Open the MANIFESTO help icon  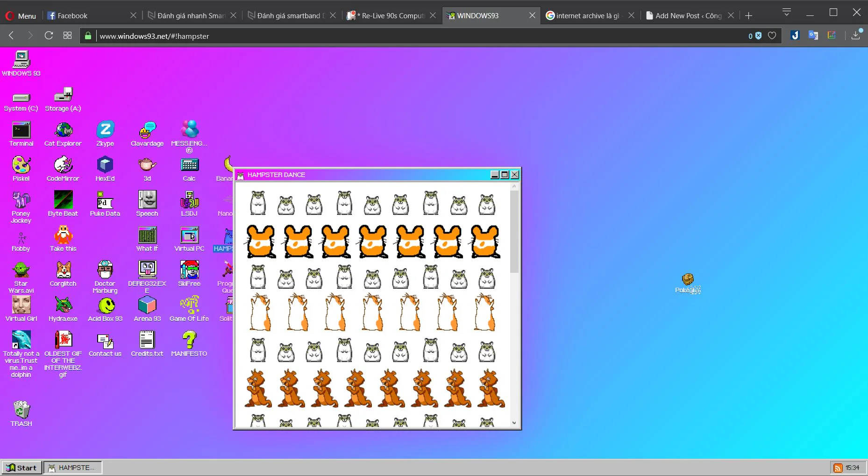[189, 344]
